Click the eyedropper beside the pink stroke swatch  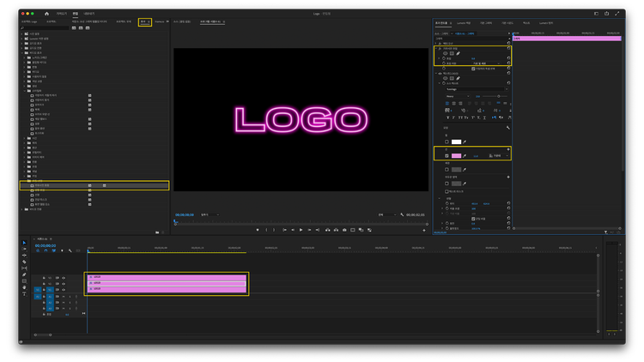click(x=465, y=155)
